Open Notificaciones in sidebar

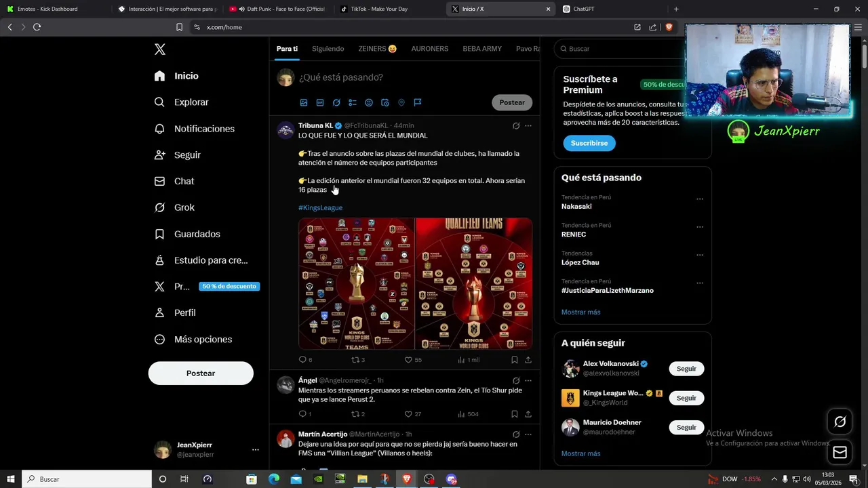194,129
